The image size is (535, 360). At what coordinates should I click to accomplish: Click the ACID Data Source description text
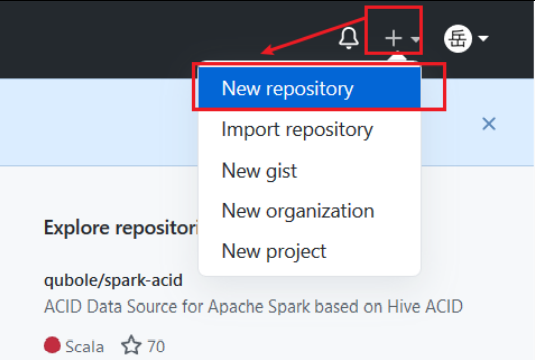(x=253, y=306)
